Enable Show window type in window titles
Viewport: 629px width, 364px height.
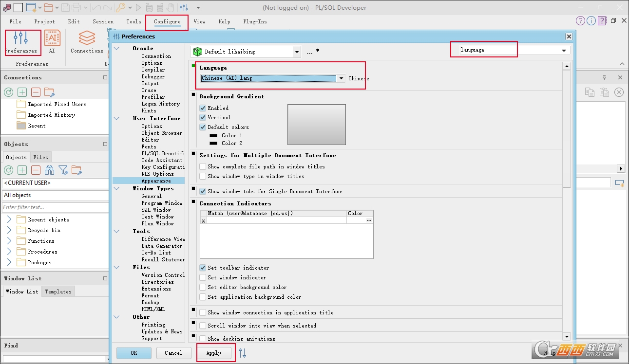203,176
